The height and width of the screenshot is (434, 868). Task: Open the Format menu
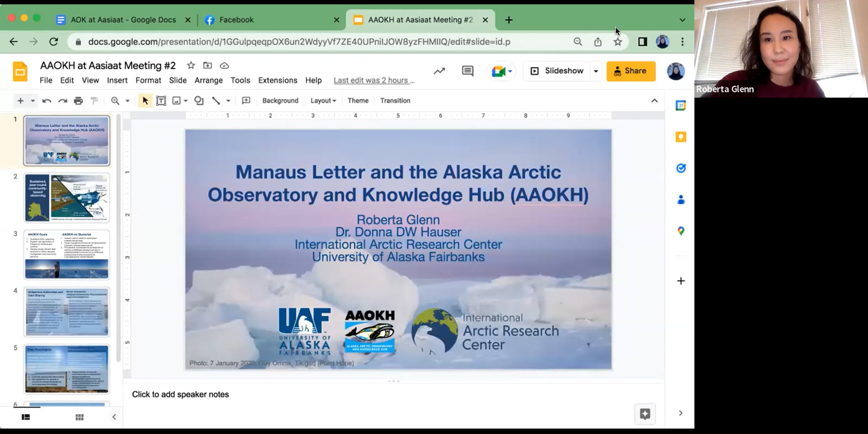click(x=148, y=80)
